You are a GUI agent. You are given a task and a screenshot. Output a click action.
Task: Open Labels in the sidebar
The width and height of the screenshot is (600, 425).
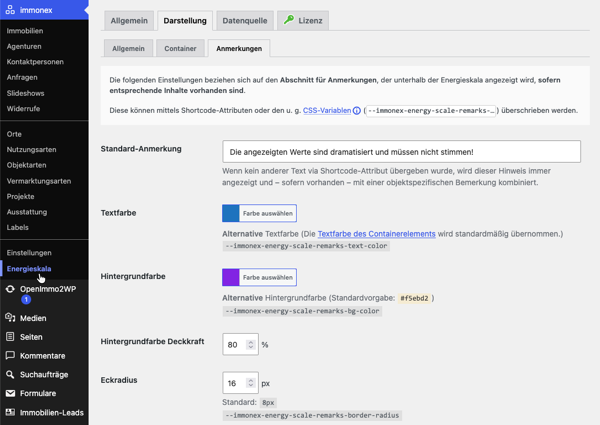18,227
